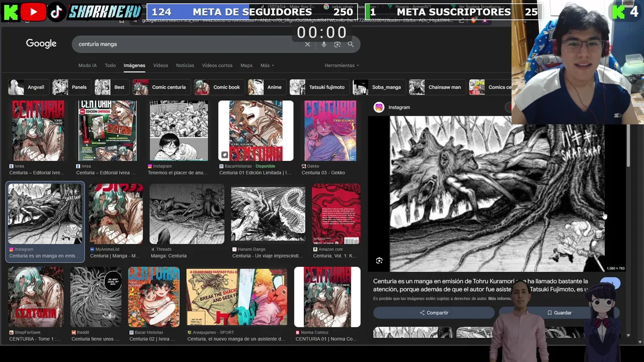Click the TikTok icon in stream overlay
The width and height of the screenshot is (644, 362).
tap(56, 11)
